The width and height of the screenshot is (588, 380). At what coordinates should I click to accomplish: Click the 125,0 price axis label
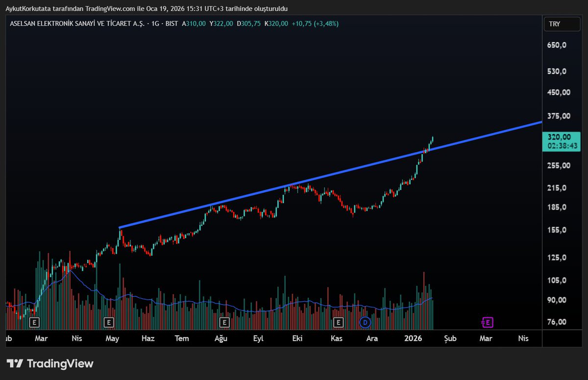click(557, 258)
